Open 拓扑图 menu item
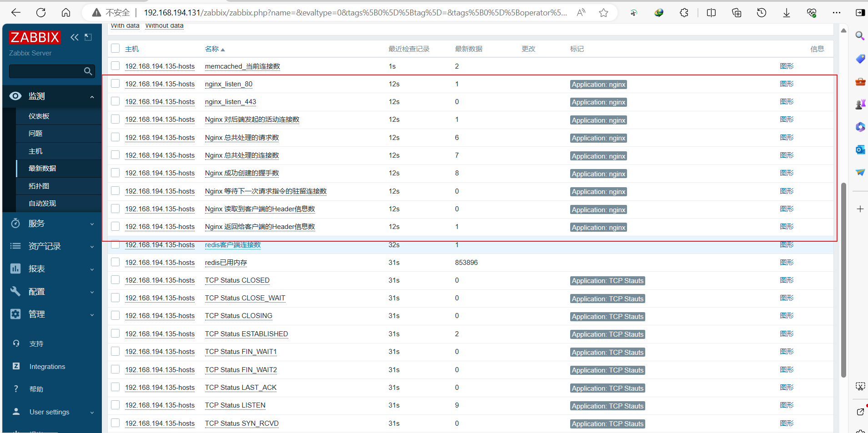868x433 pixels. (x=39, y=186)
